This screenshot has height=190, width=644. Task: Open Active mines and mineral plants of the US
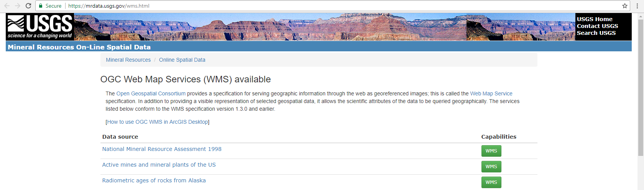tap(159, 165)
